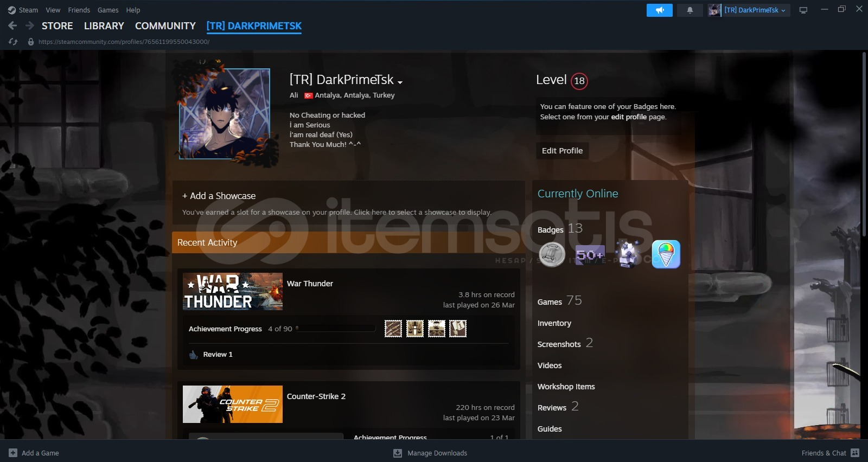
Task: Expand the DarkPrimeTsk name history arrow
Action: click(x=400, y=82)
